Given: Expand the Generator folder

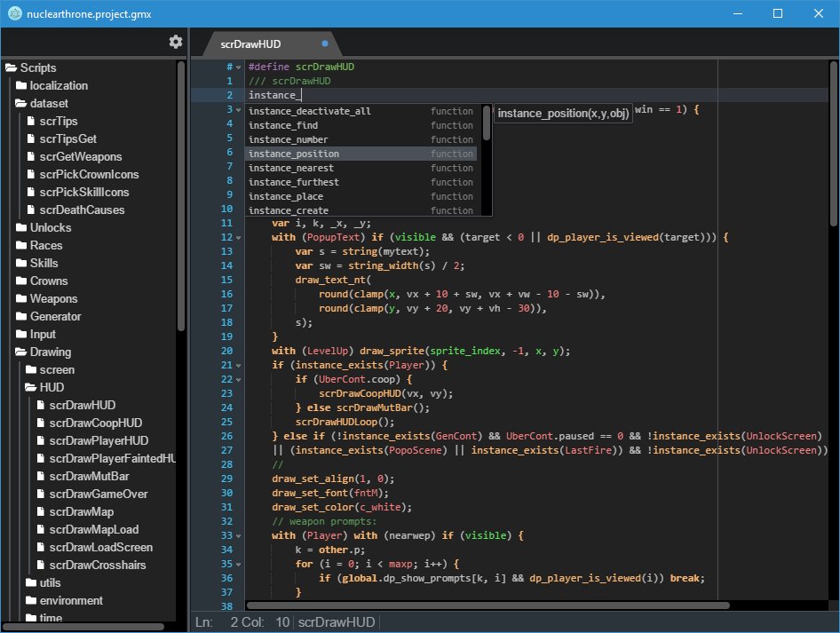Looking at the screenshot, I should 48,316.
